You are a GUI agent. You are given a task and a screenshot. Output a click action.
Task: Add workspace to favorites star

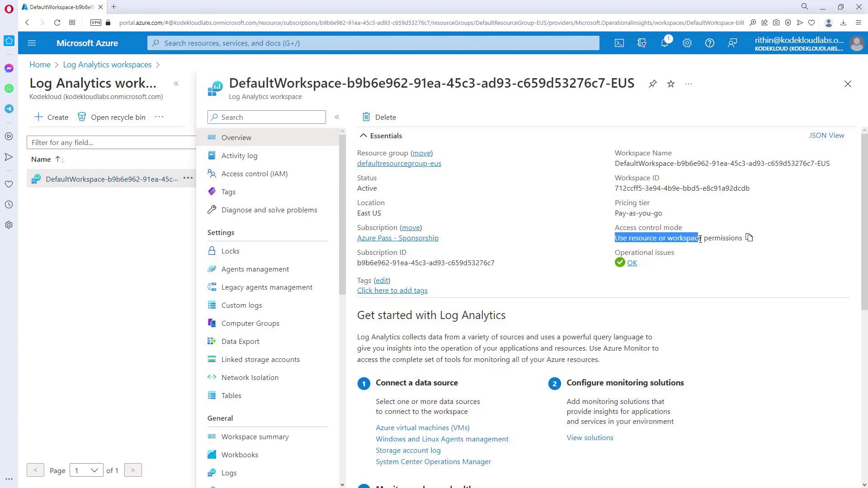671,84
